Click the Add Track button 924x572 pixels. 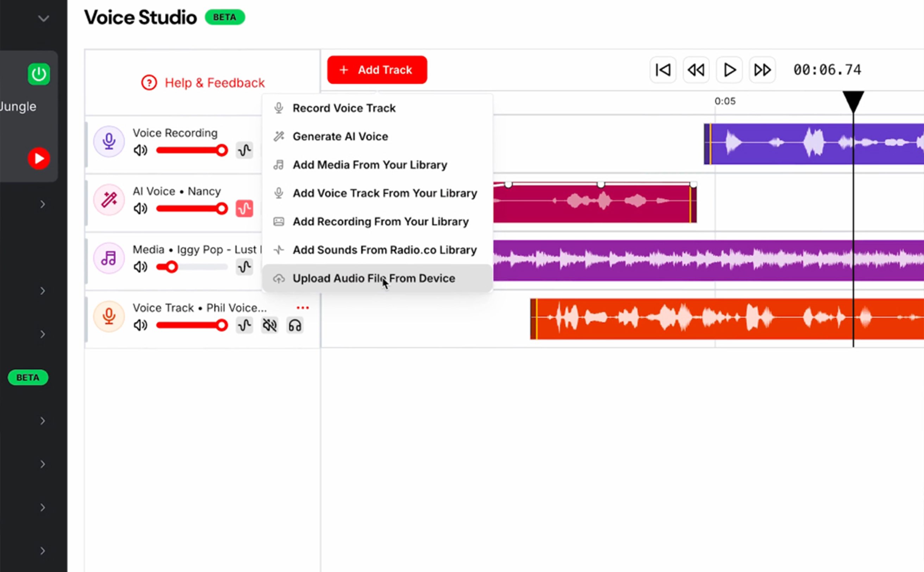[x=377, y=70]
